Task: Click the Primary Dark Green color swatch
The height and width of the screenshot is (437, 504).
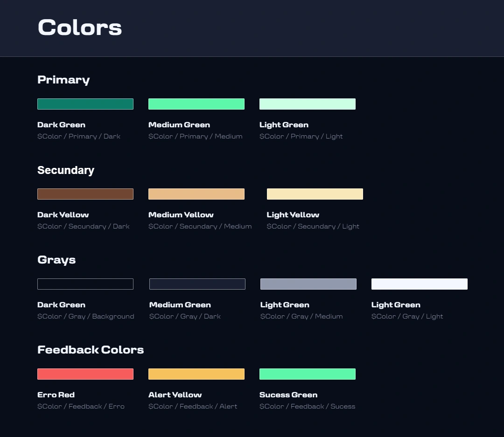Action: (85, 104)
